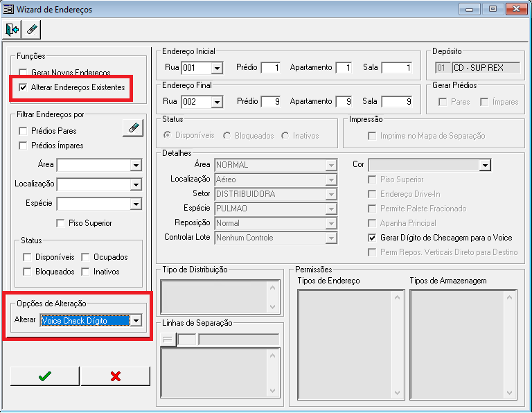Click the Prédio field in Endereço Final
The image size is (532, 413).
[271, 102]
